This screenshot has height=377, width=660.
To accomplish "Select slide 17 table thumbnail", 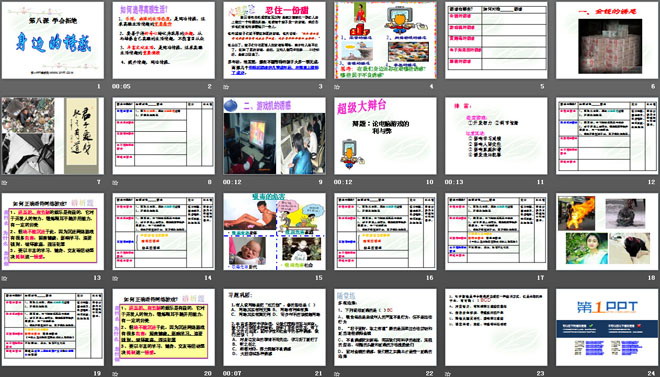I will (496, 231).
